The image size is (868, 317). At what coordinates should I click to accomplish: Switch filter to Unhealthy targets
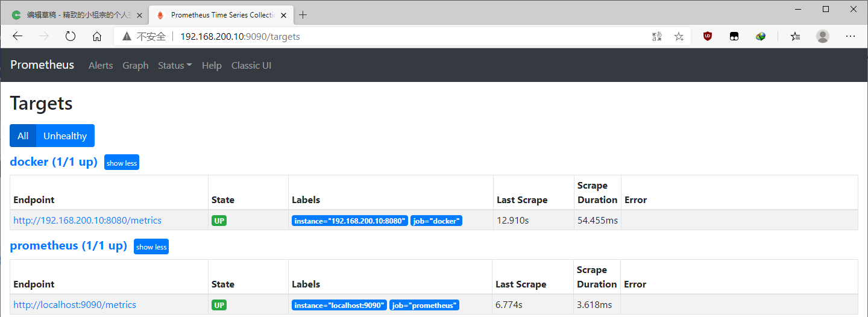tap(65, 136)
